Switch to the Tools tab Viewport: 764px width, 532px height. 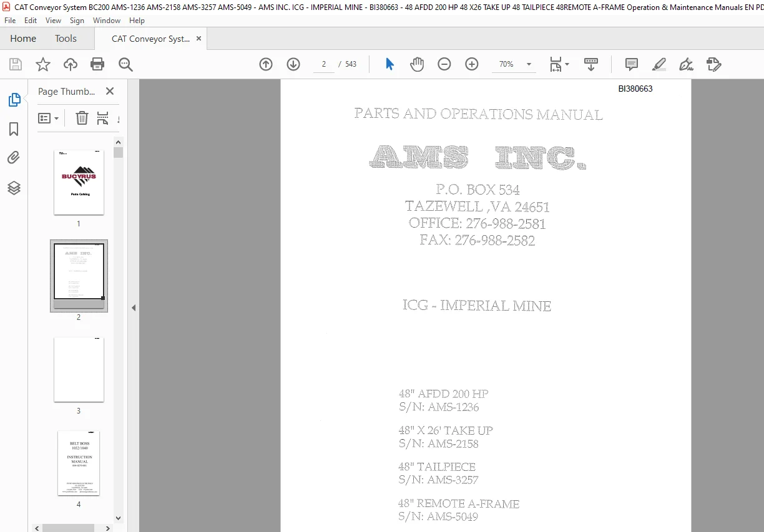[x=66, y=39]
